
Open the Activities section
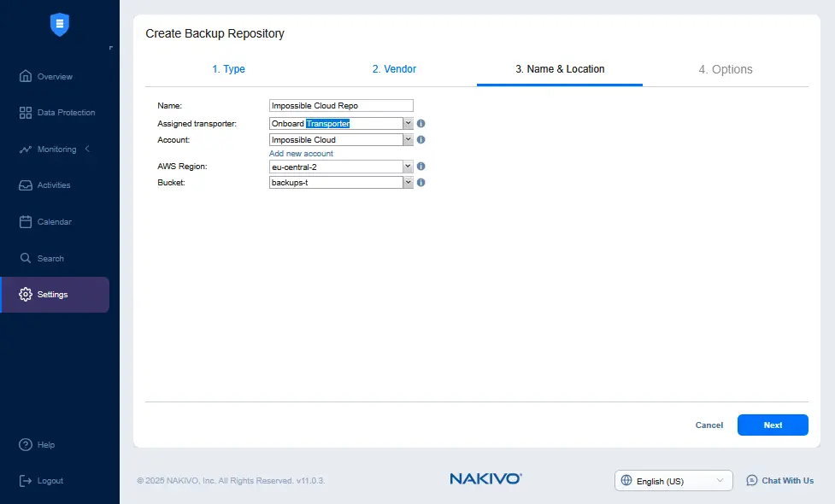(x=53, y=185)
